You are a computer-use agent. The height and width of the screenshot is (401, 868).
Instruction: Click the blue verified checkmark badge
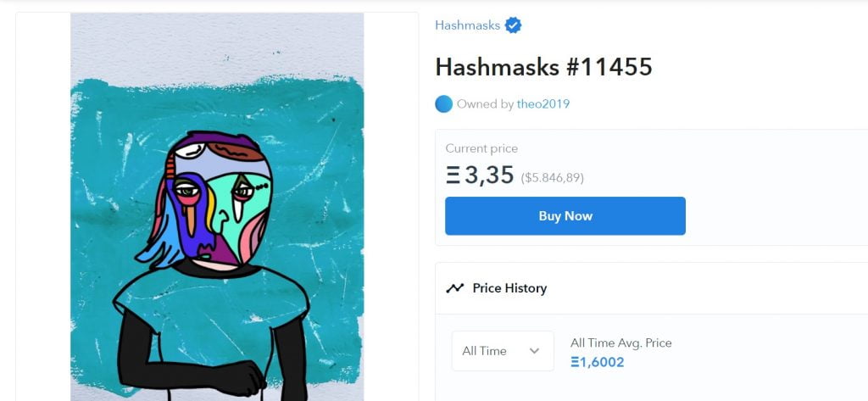pos(513,25)
